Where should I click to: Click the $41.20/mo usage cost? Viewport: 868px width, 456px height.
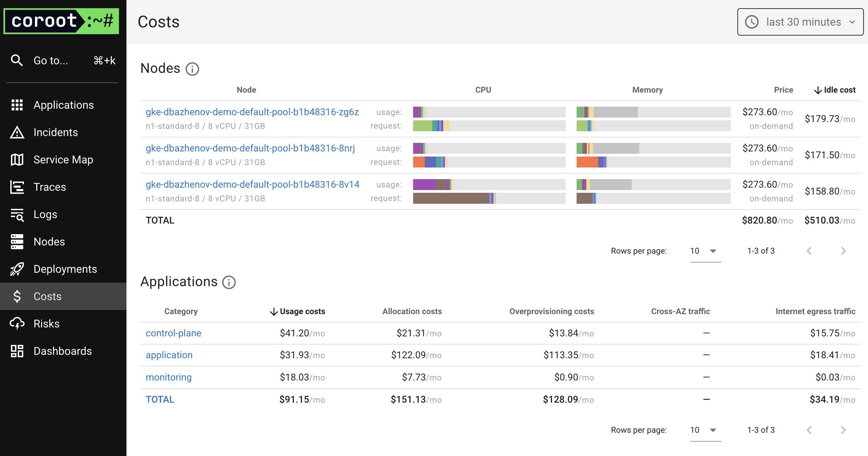302,333
